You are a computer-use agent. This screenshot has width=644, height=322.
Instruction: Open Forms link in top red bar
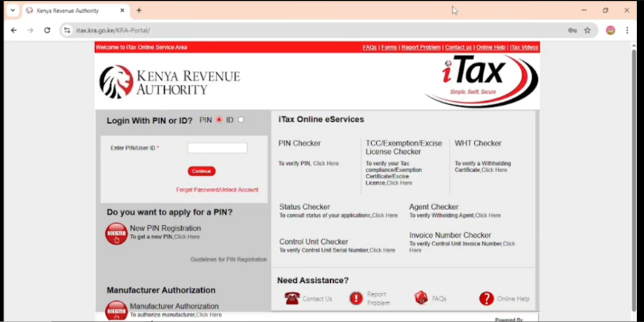[x=389, y=47]
